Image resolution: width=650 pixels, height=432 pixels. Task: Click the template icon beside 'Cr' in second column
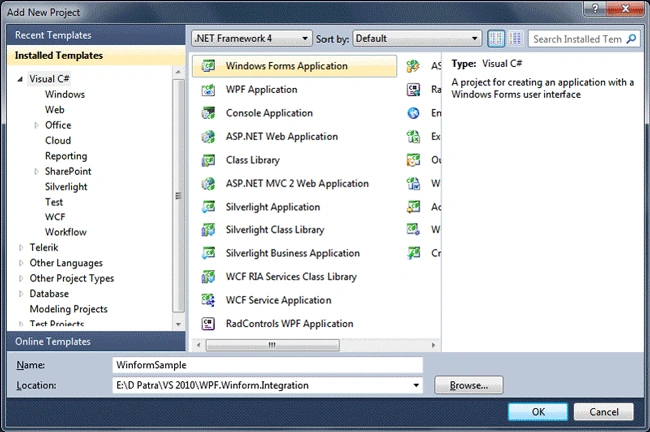(x=413, y=253)
